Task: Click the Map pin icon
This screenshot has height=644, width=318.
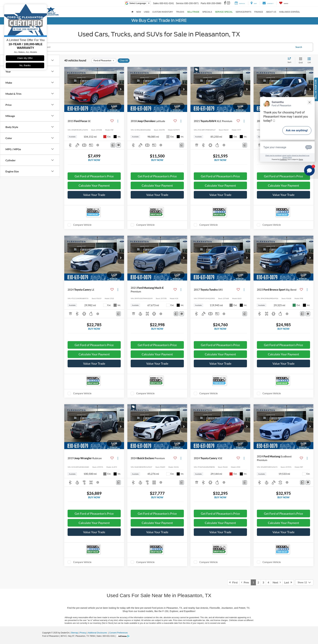Action: coord(251,3)
